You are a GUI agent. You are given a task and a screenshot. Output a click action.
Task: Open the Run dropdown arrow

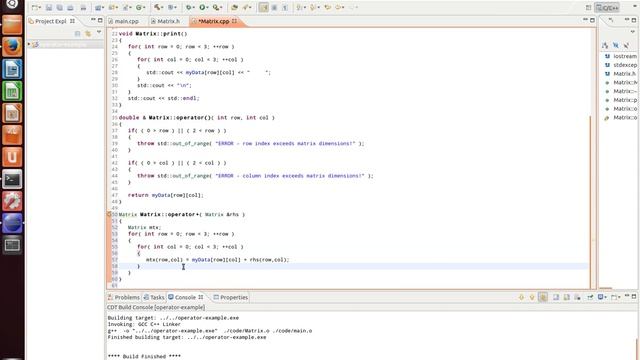tap(208, 7)
